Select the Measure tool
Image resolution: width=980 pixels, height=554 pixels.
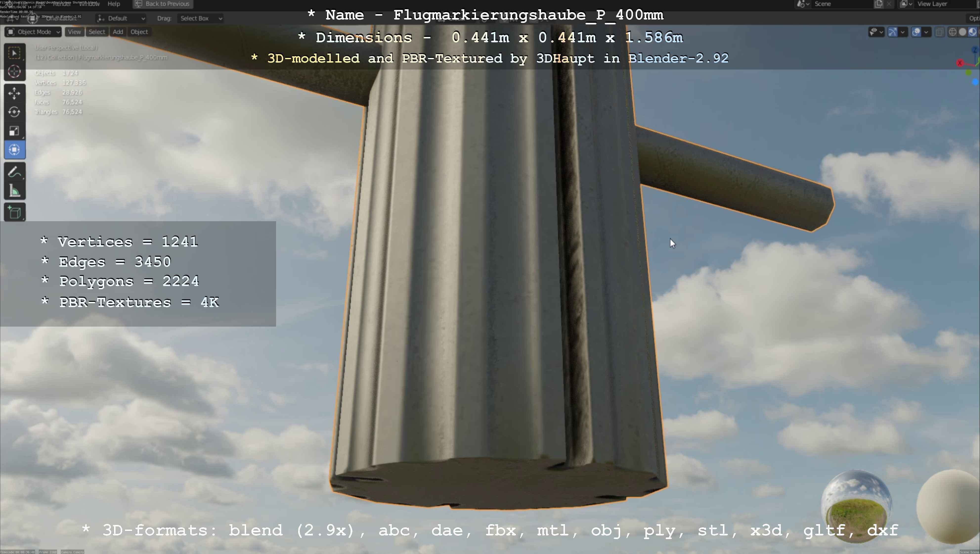click(x=14, y=191)
